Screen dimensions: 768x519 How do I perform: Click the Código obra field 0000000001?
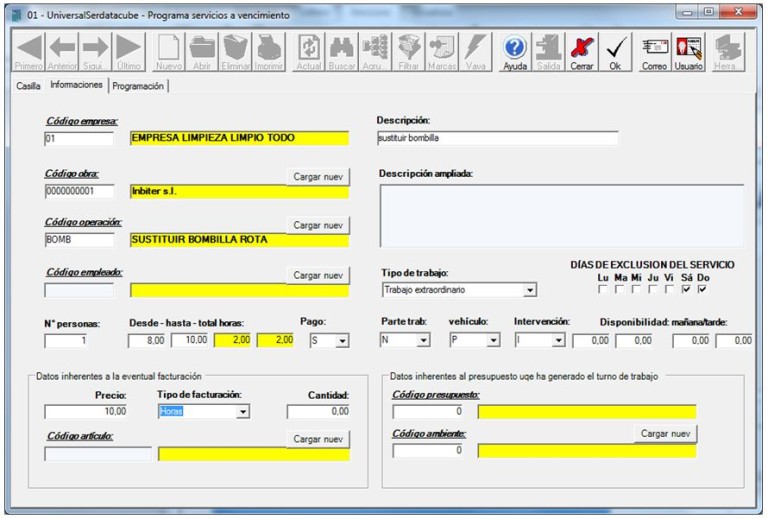pos(79,191)
